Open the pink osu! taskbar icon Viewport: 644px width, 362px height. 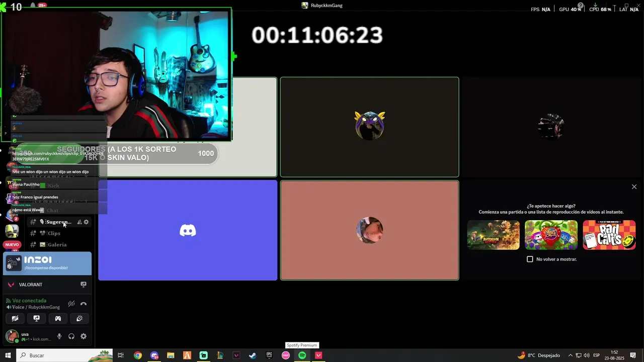point(286,355)
